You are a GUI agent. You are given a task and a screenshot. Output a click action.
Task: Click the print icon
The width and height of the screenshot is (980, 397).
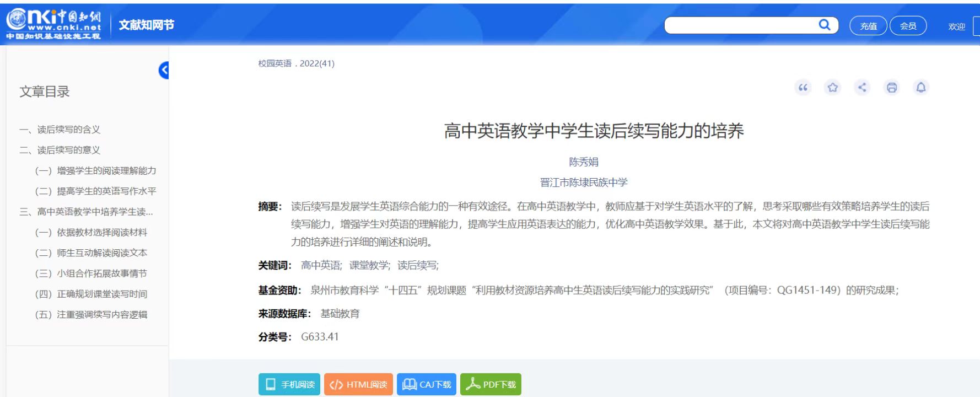(891, 88)
